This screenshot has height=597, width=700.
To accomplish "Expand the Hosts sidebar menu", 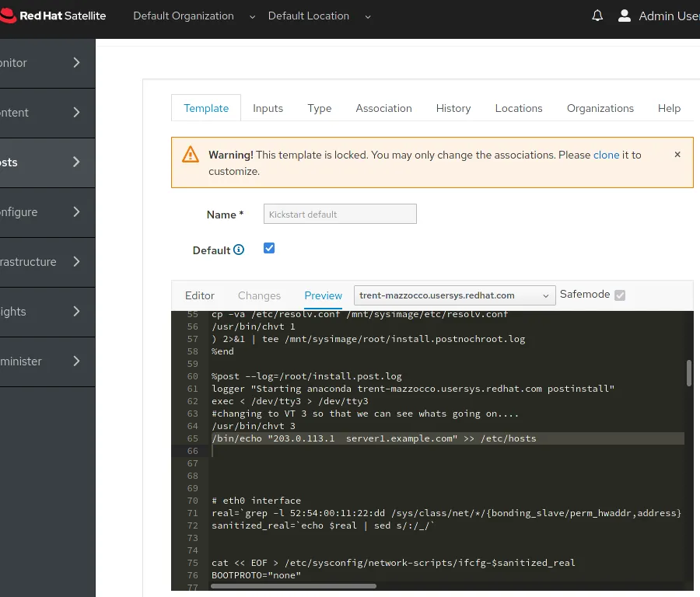I will click(47, 162).
